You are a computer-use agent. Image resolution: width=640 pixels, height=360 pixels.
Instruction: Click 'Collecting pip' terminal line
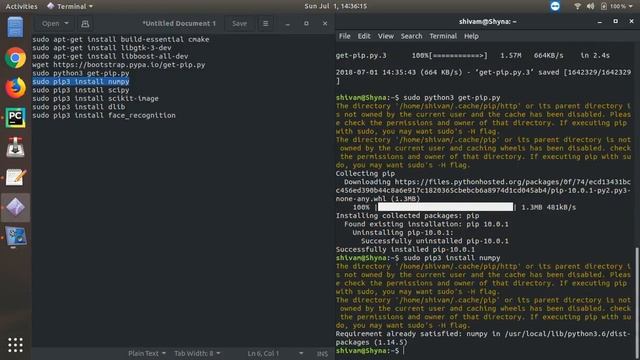(365, 173)
